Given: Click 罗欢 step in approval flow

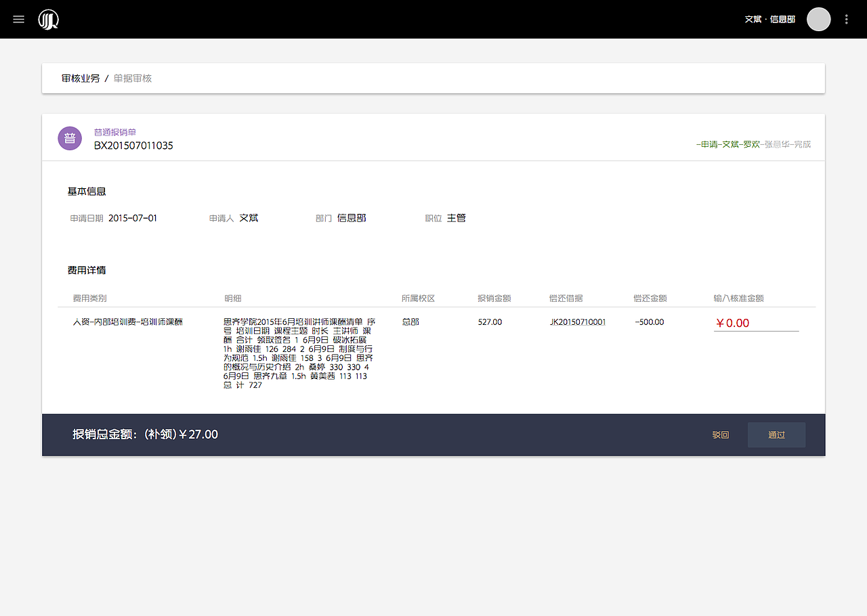Looking at the screenshot, I should tap(751, 144).
